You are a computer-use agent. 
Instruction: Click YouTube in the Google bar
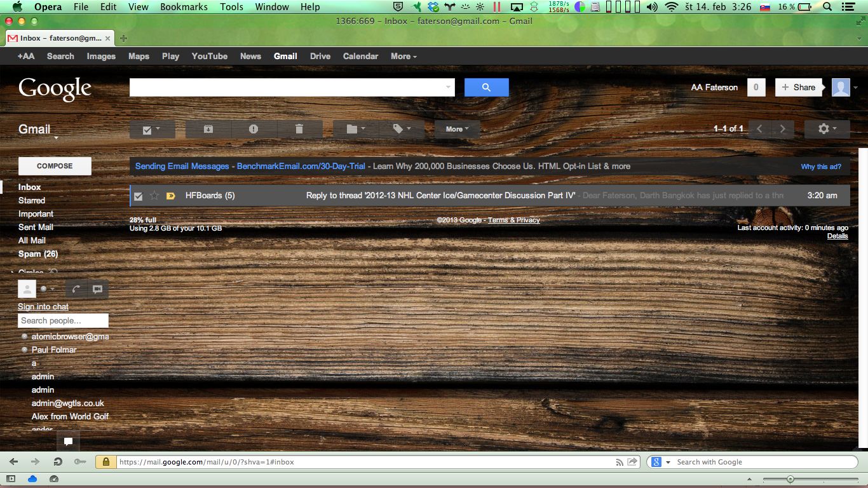210,56
